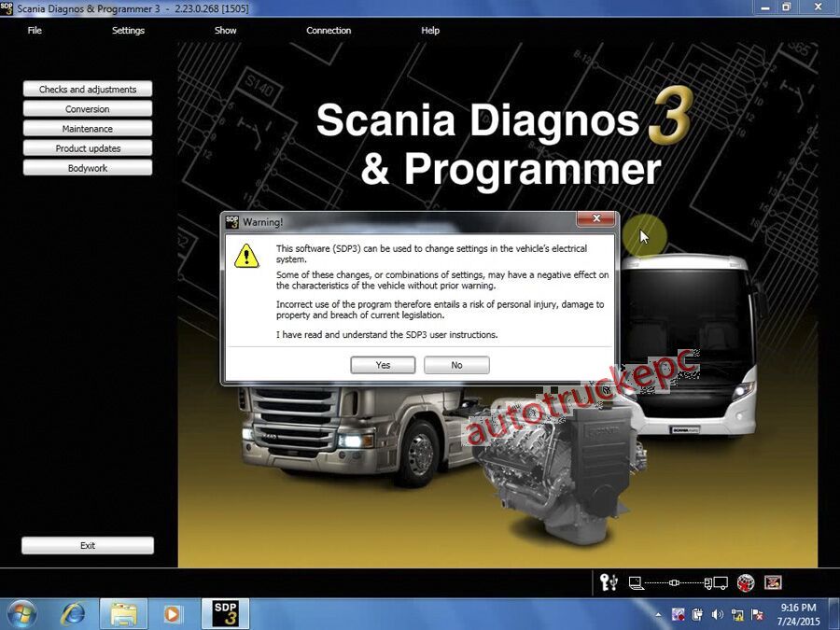Open Action Center flag tray icon
Viewport: 840px width, 630px height.
point(758,615)
